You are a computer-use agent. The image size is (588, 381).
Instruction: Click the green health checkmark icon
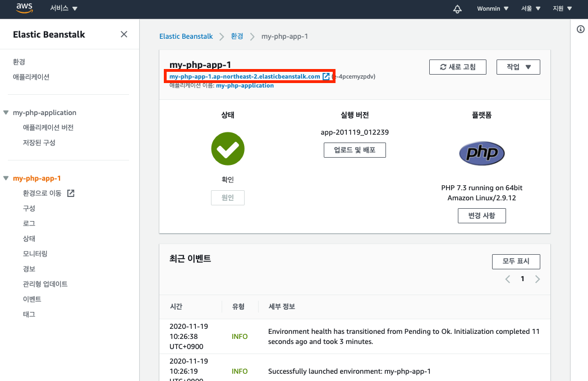click(228, 149)
